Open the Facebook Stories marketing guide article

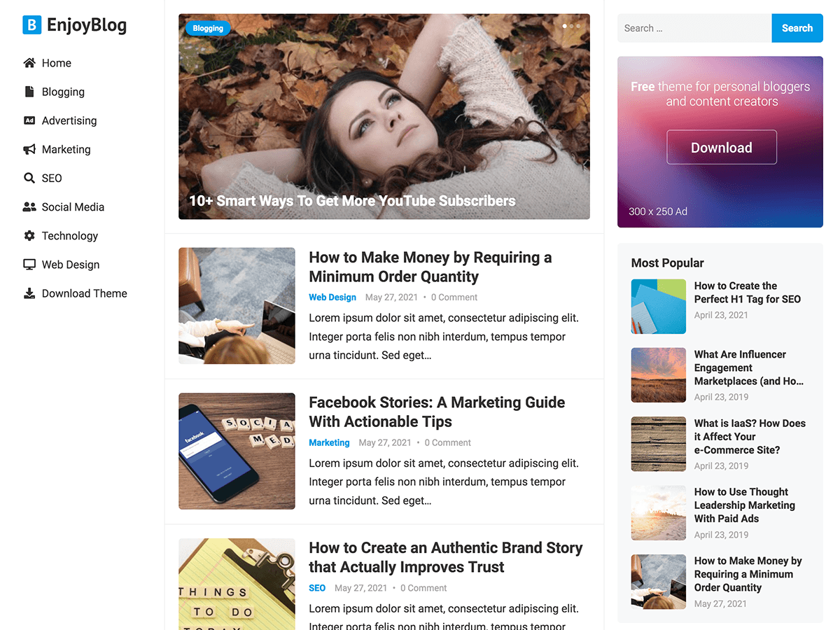(x=436, y=412)
